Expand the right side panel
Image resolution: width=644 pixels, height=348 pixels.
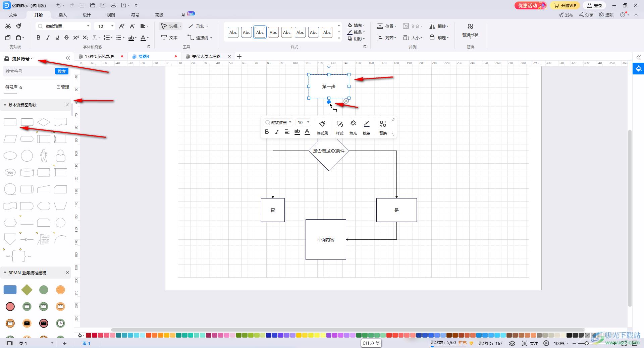point(639,57)
